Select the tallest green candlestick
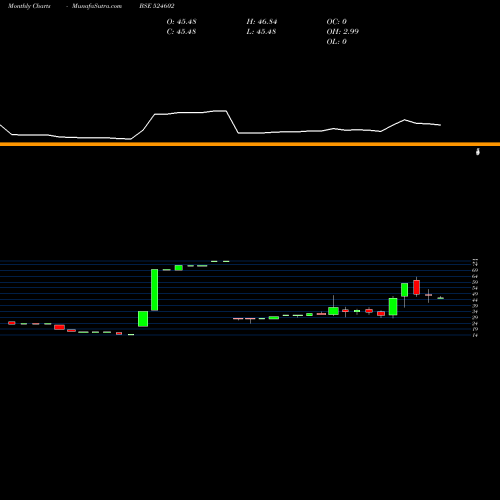The image size is (500, 500). click(155, 290)
